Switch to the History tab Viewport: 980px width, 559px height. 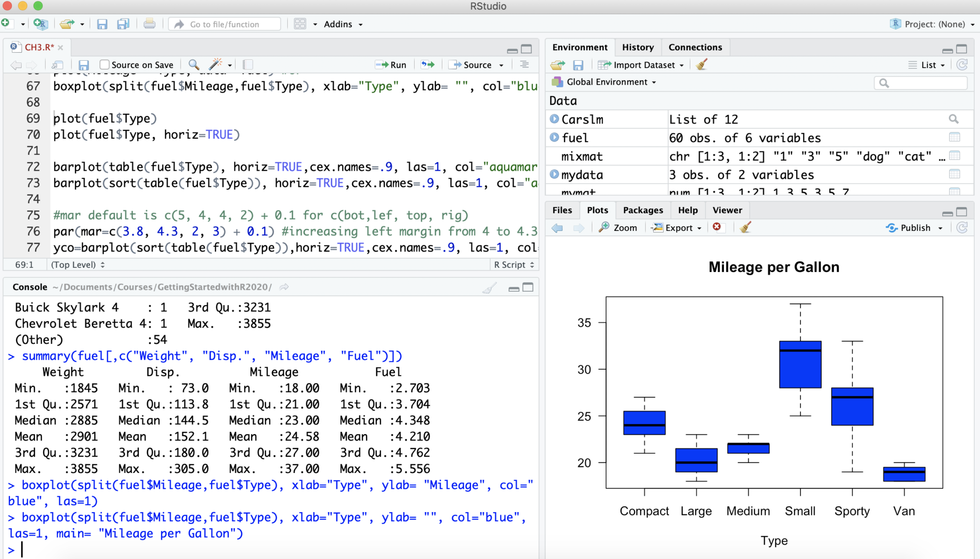point(638,47)
